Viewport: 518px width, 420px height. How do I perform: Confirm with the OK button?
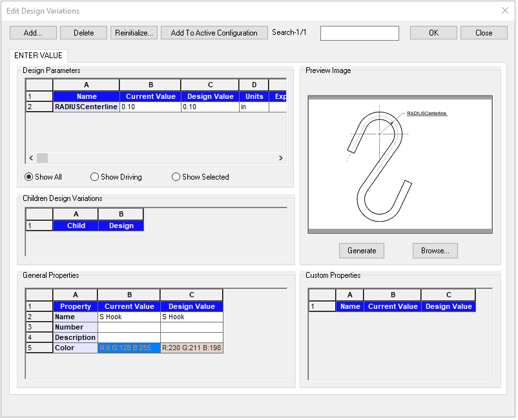pos(433,33)
